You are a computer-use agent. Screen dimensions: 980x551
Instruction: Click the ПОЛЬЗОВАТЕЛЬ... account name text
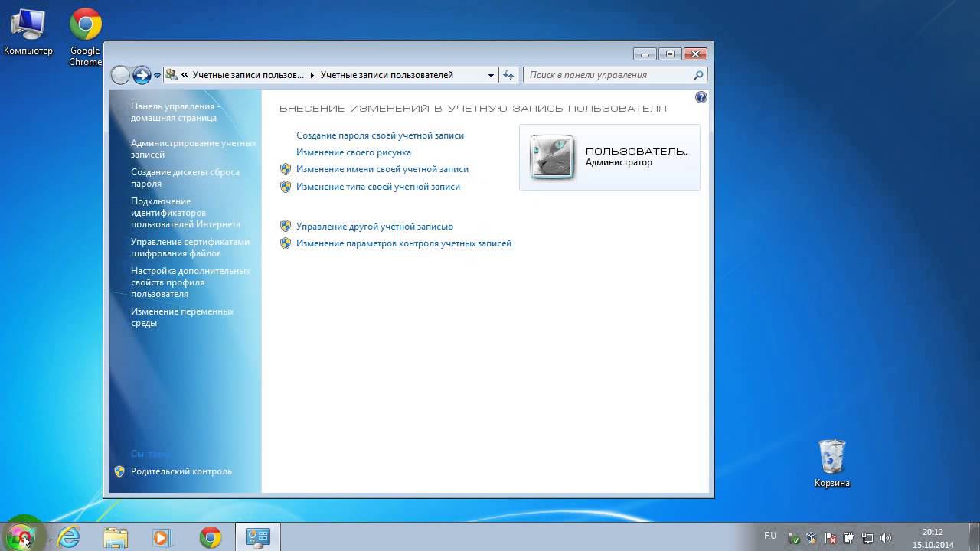click(637, 152)
